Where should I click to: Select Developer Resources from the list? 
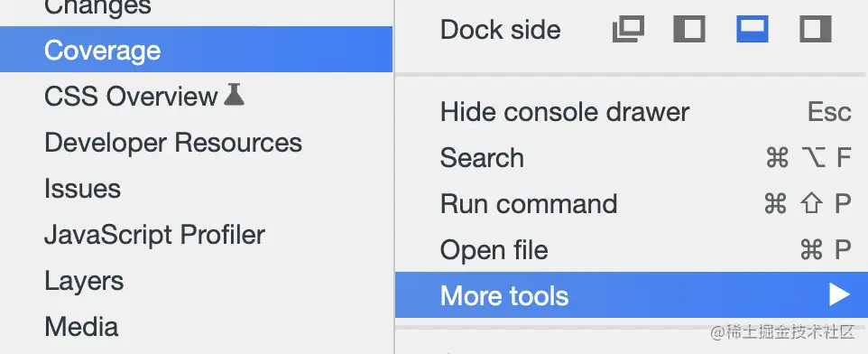point(173,143)
